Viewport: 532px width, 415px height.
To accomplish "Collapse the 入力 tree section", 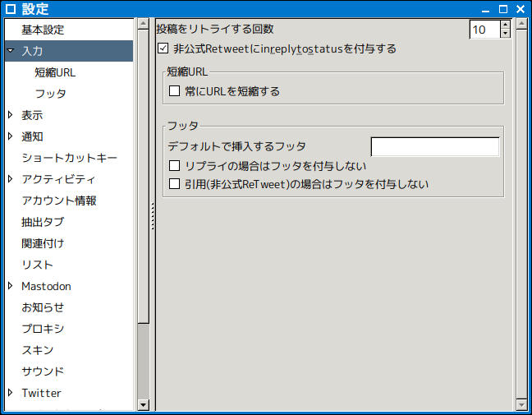I will (10, 51).
